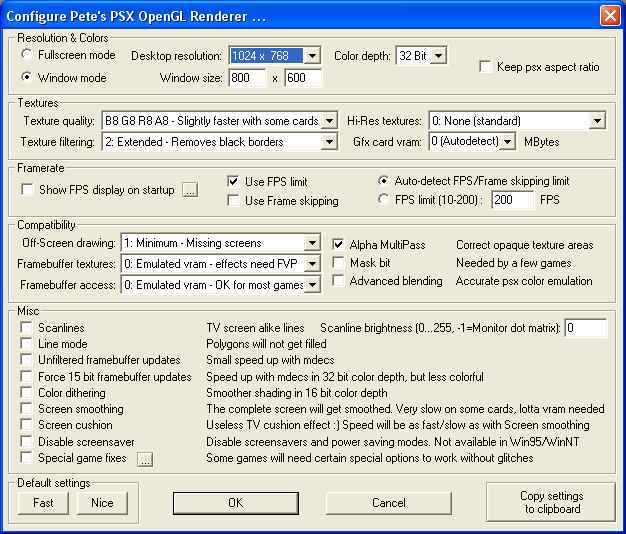Open the Framebuffer textures dropdown
The image size is (626, 534).
[x=220, y=264]
